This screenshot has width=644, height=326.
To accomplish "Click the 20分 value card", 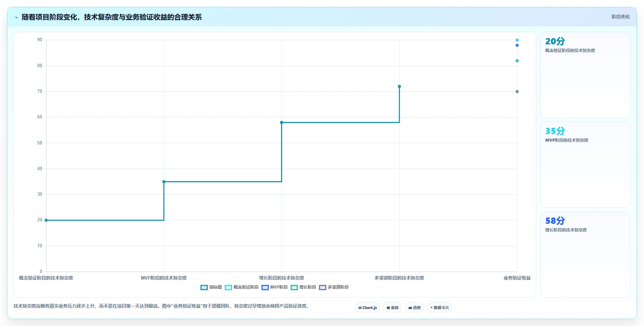I will coord(585,75).
